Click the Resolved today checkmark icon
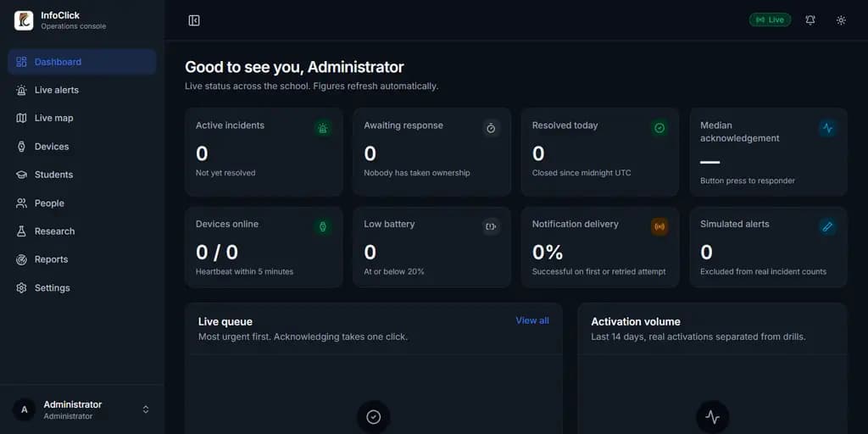The width and height of the screenshot is (868, 434). 659,129
